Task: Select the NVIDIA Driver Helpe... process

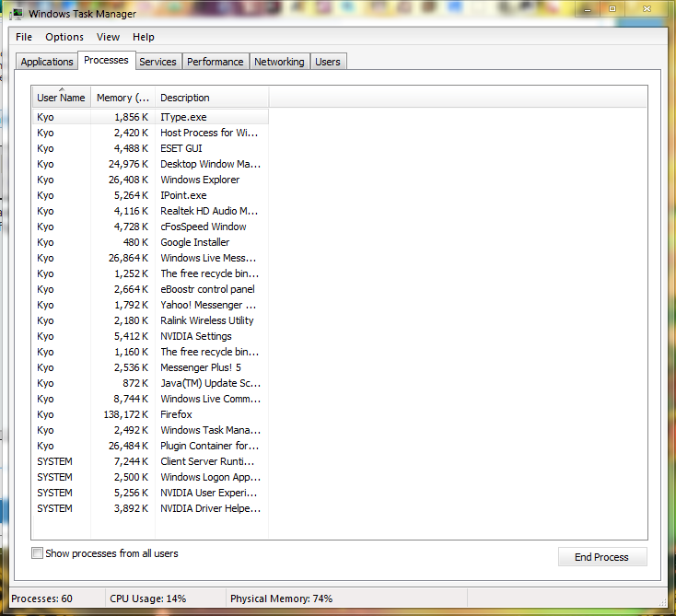Action: [150, 508]
